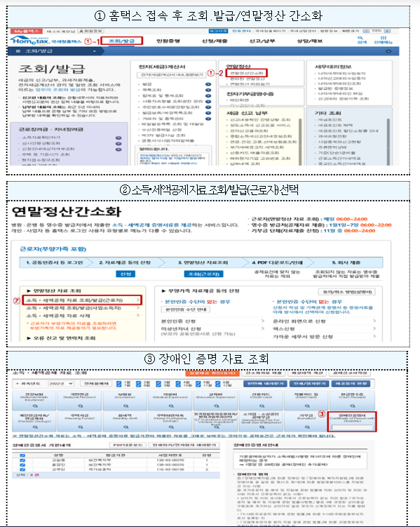
Task: Open 소득·세액공제 조회/발급(사업소득자) row
Action: point(83,308)
